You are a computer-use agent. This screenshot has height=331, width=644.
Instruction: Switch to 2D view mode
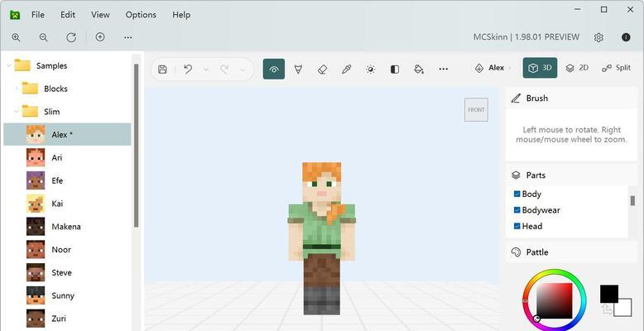[x=577, y=68]
